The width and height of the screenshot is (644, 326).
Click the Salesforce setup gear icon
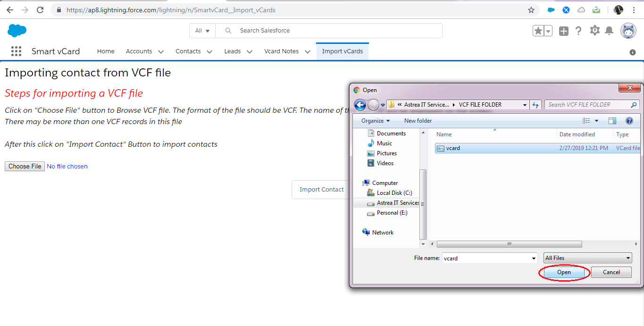pyautogui.click(x=594, y=31)
